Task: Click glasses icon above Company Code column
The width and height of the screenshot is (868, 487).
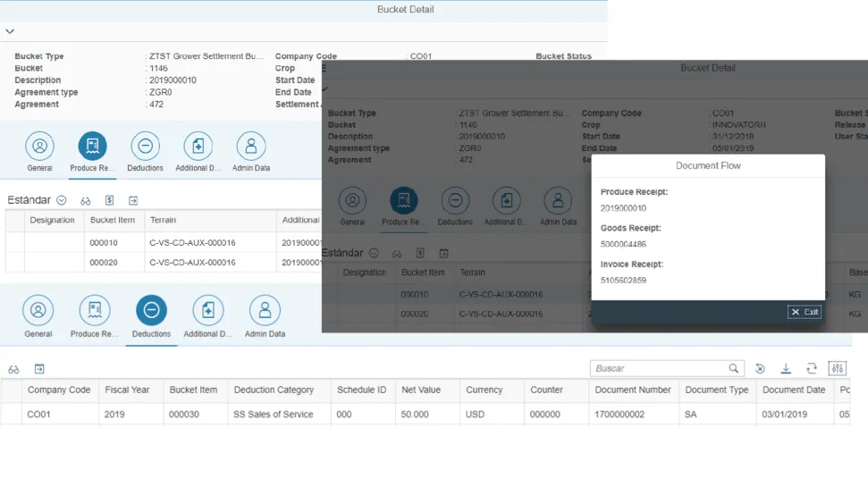Action: click(x=13, y=369)
